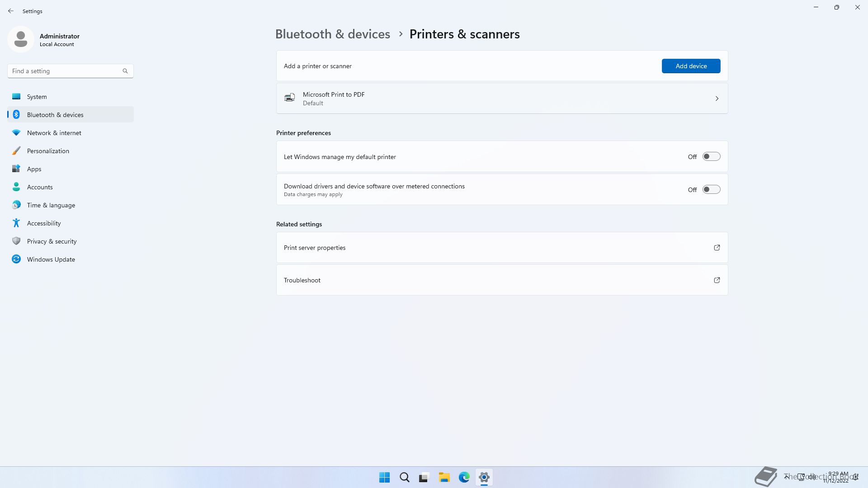Image resolution: width=868 pixels, height=488 pixels.
Task: Open Network & internet via its Wi-Fi icon
Action: [16, 133]
